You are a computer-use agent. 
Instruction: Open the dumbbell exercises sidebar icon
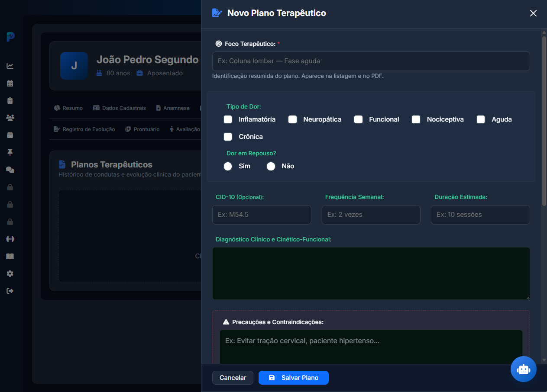pyautogui.click(x=10, y=239)
